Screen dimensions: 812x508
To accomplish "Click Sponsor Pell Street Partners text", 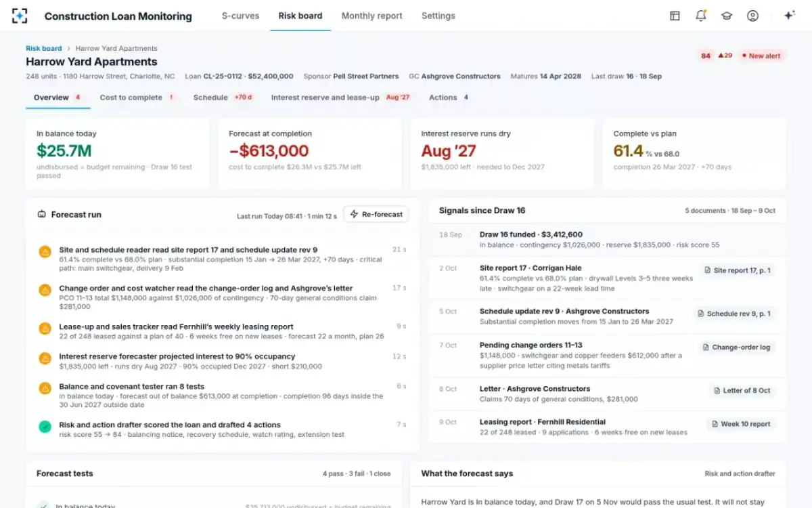I will [x=351, y=77].
